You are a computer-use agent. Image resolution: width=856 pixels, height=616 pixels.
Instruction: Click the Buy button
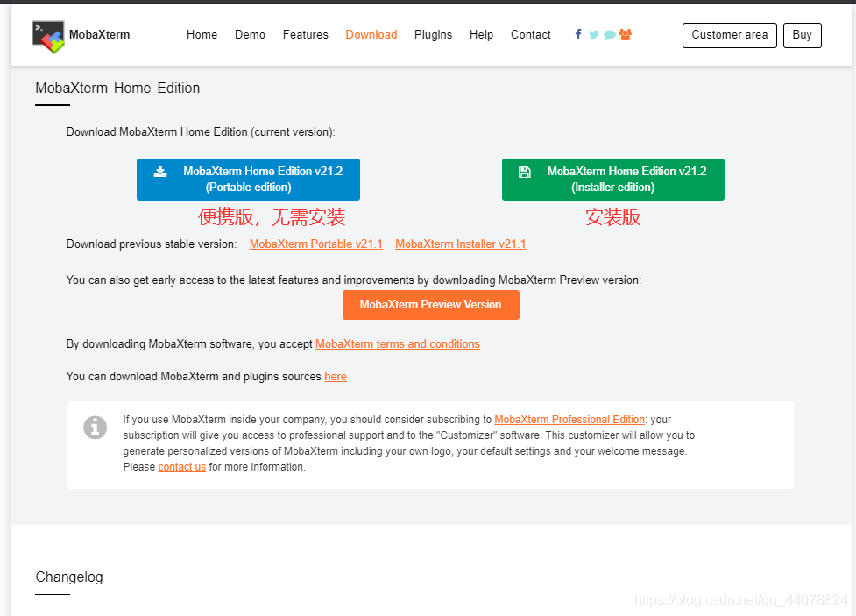click(x=802, y=35)
